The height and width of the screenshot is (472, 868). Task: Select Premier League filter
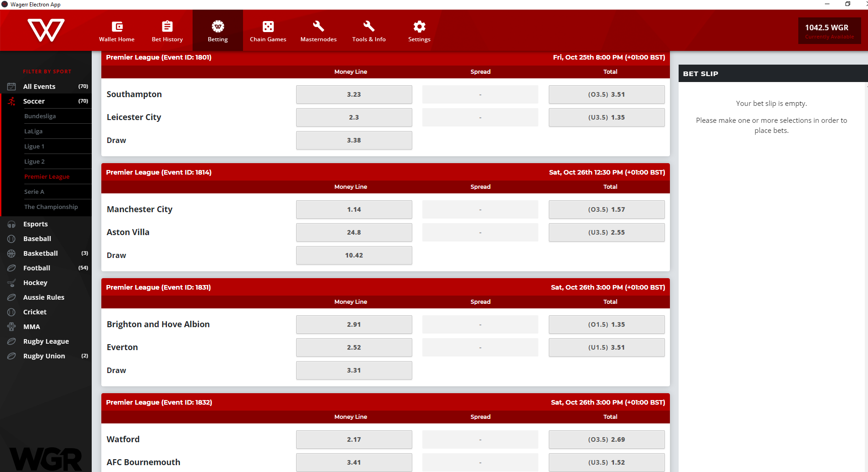[x=47, y=176]
